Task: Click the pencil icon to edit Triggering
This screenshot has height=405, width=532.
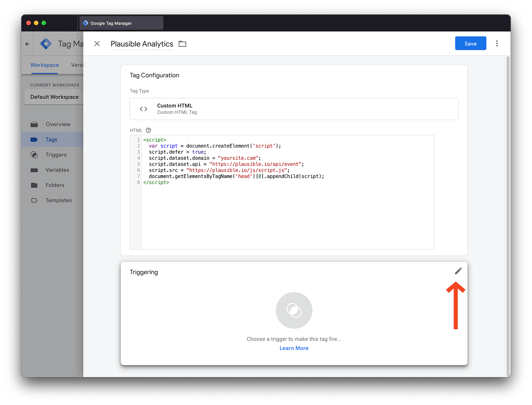Action: pyautogui.click(x=458, y=271)
